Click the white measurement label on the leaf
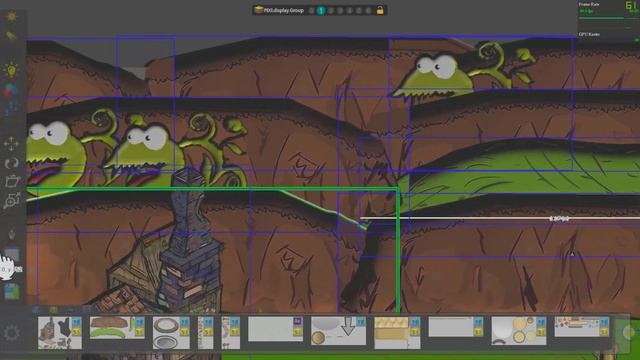Screen dimensions: 640x360 pos(559,219)
